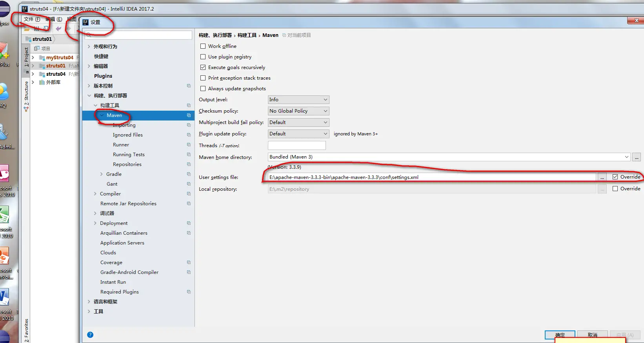Screen dimensions: 644x343
Task: Open the 编辑 (E) menu
Action: (54, 19)
